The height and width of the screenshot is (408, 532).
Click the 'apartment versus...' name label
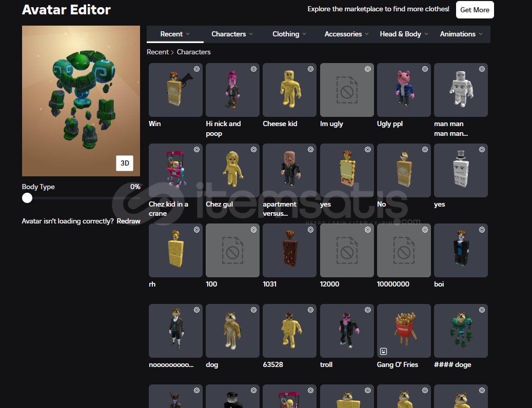pyautogui.click(x=280, y=209)
